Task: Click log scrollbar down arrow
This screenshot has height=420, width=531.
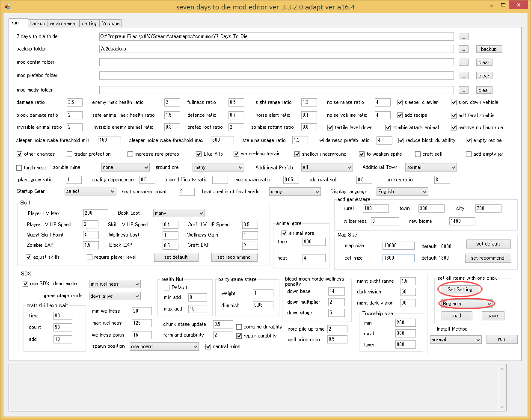Action: [503, 407]
